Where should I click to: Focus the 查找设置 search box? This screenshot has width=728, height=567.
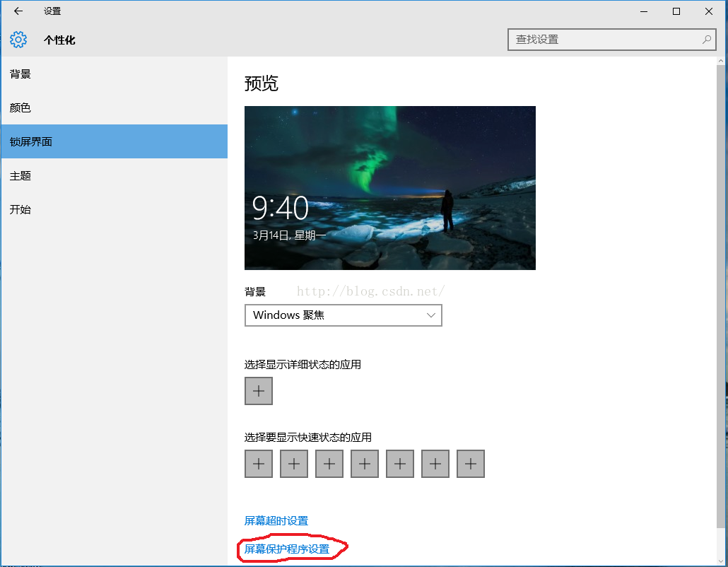(612, 40)
